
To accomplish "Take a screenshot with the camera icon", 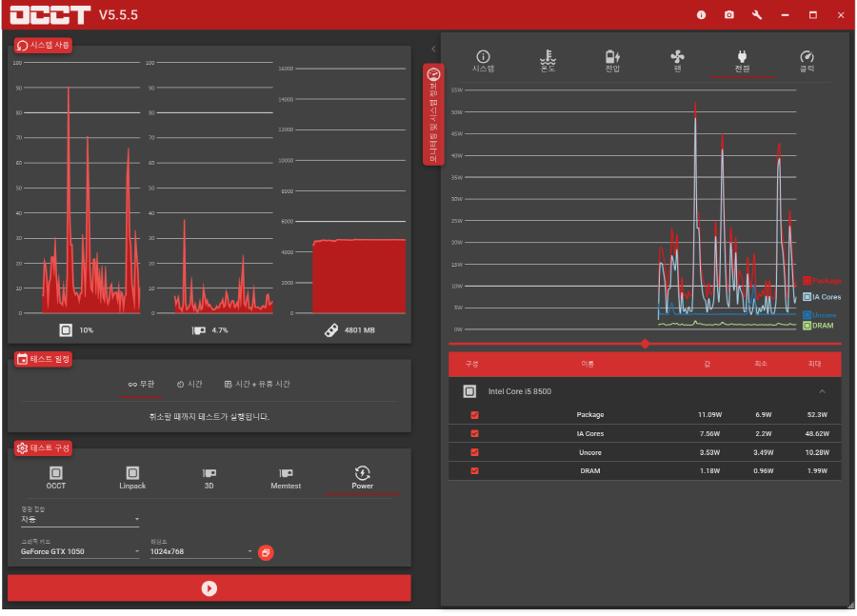I will pyautogui.click(x=729, y=15).
